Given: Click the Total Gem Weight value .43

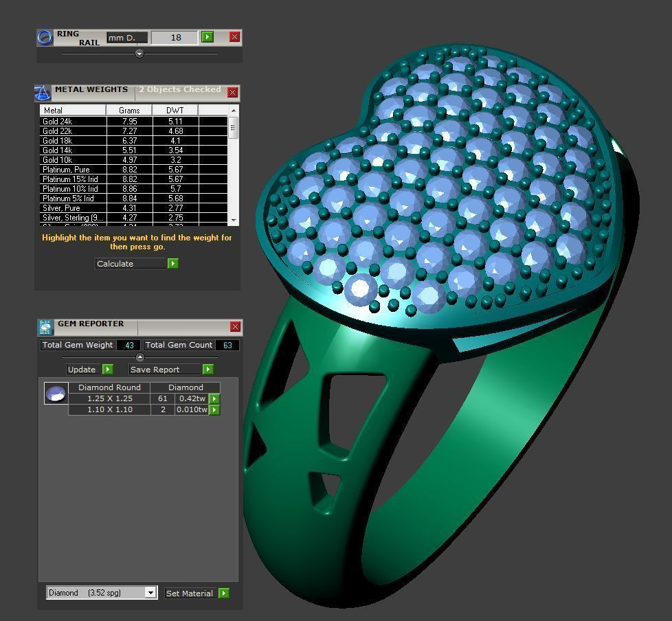Looking at the screenshot, I should [x=128, y=345].
